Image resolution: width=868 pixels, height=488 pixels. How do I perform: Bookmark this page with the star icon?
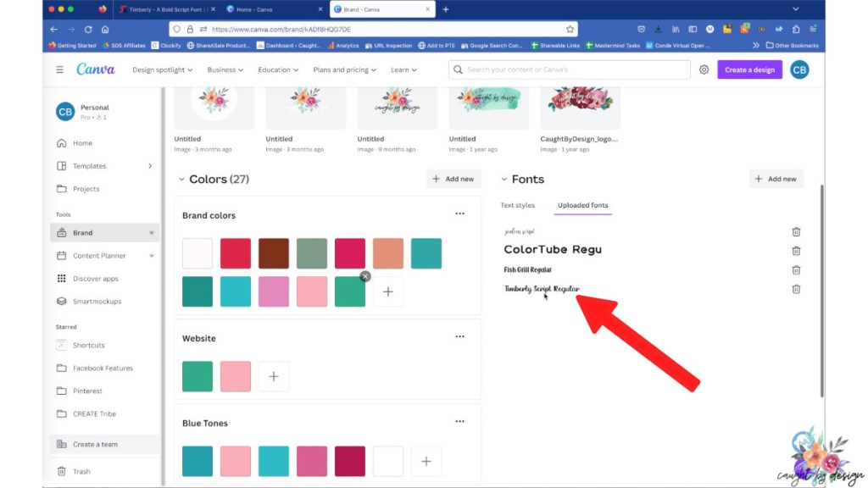[x=570, y=30]
